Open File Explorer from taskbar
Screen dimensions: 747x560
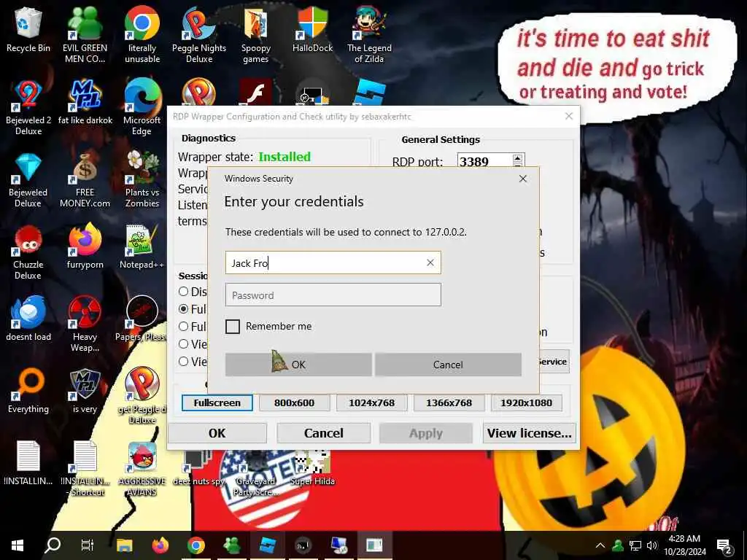pyautogui.click(x=124, y=545)
